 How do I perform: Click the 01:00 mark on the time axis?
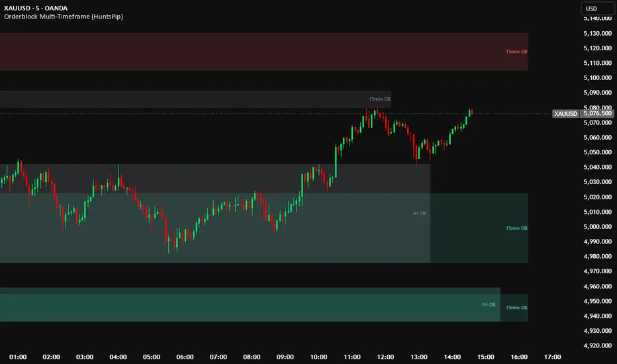[x=19, y=357]
